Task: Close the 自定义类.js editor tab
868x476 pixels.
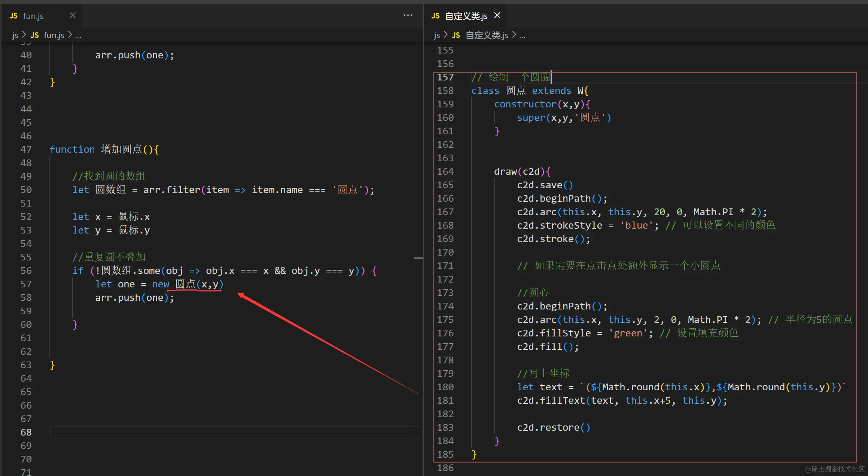Action: (x=497, y=15)
